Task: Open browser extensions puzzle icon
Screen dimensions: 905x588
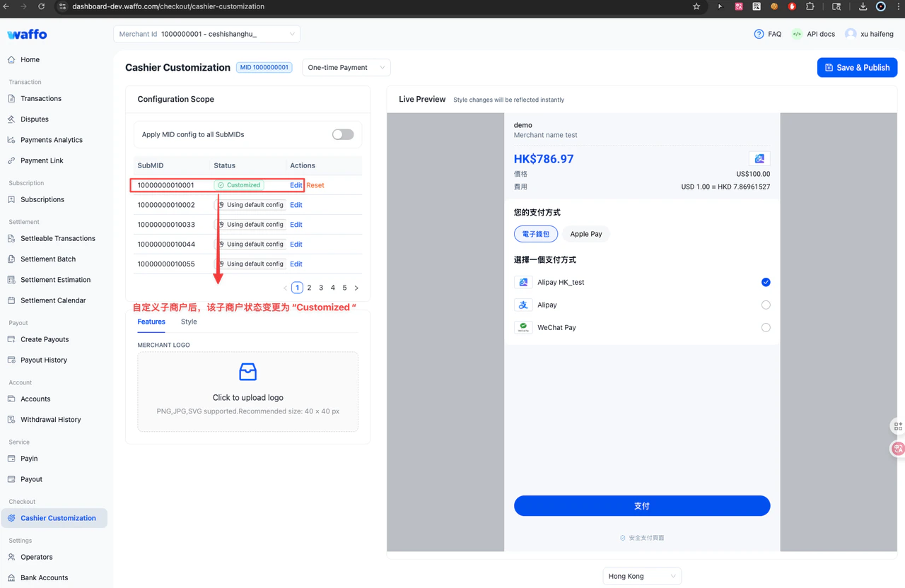Action: 810,6
